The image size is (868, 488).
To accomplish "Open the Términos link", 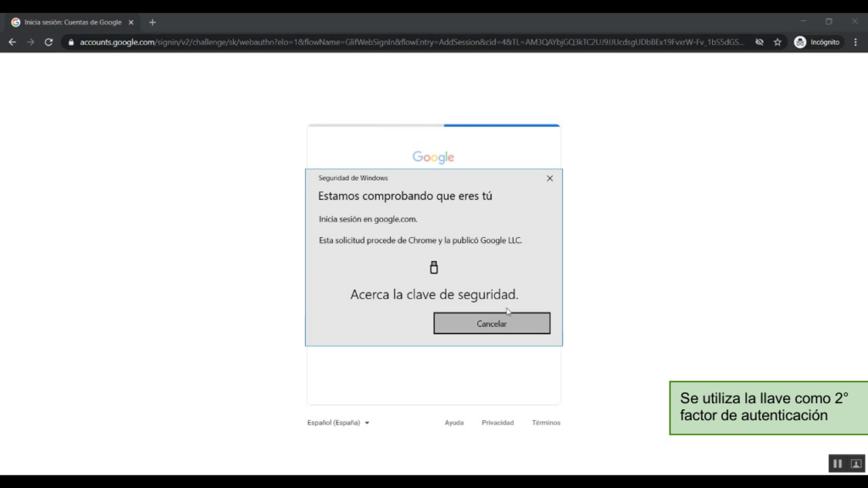I will point(546,423).
